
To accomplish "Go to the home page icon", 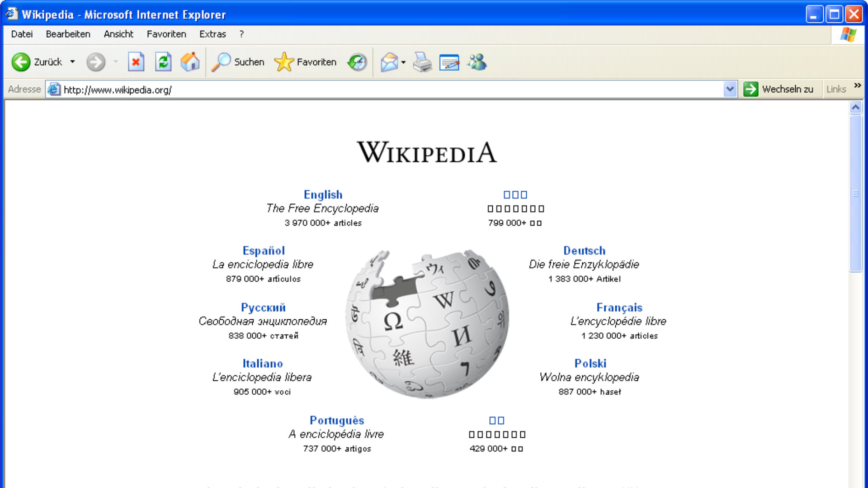I will point(190,62).
